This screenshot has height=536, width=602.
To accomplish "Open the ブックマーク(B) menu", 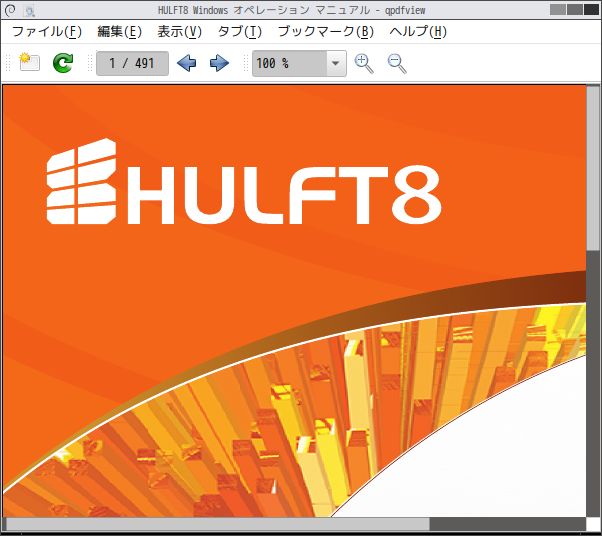I will tap(326, 31).
